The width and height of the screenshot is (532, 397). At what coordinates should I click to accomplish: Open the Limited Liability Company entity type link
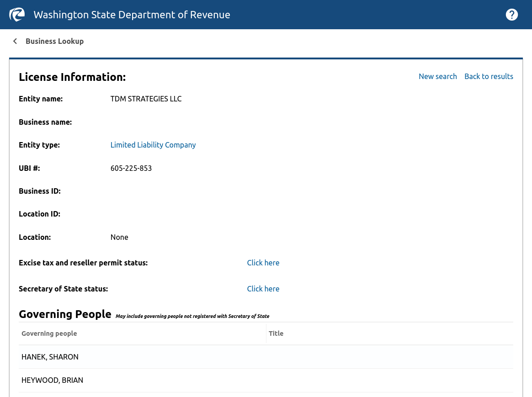(x=153, y=145)
